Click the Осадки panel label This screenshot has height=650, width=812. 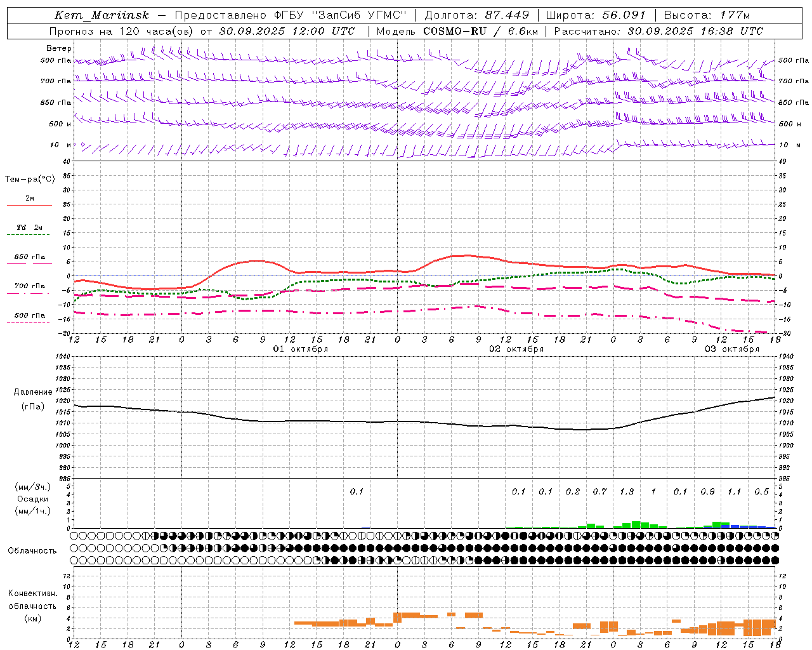click(x=33, y=499)
